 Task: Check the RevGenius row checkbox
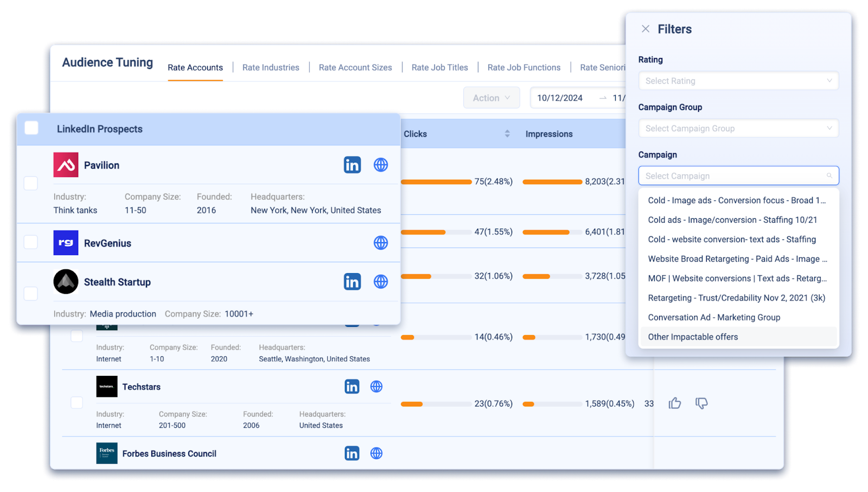(x=31, y=242)
